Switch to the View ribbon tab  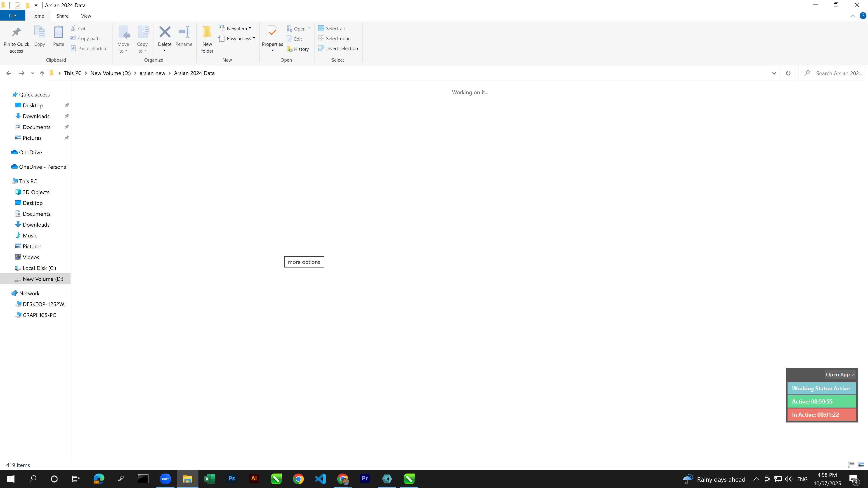point(86,16)
